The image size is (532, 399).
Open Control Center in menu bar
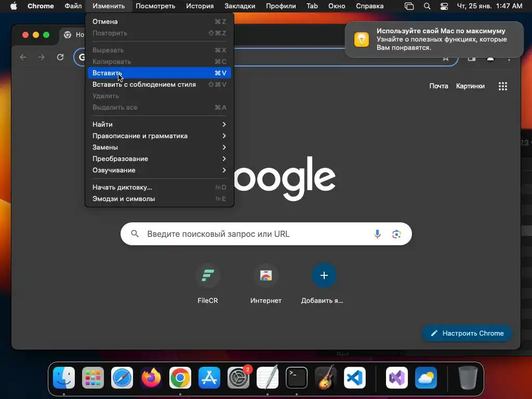[444, 6]
